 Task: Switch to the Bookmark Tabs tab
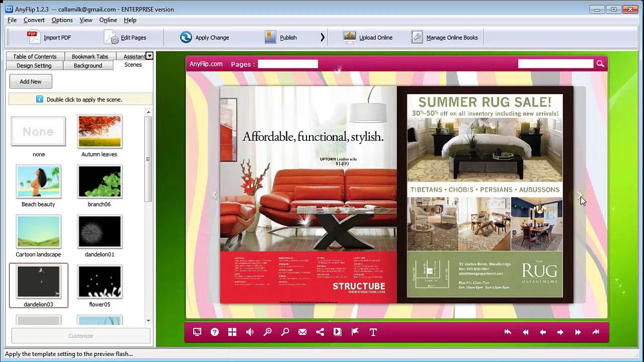tap(90, 56)
